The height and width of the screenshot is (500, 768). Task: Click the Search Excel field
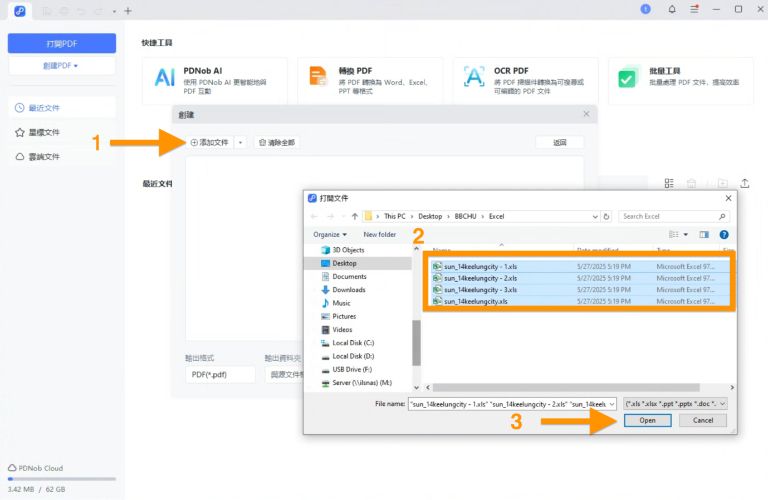(x=674, y=216)
